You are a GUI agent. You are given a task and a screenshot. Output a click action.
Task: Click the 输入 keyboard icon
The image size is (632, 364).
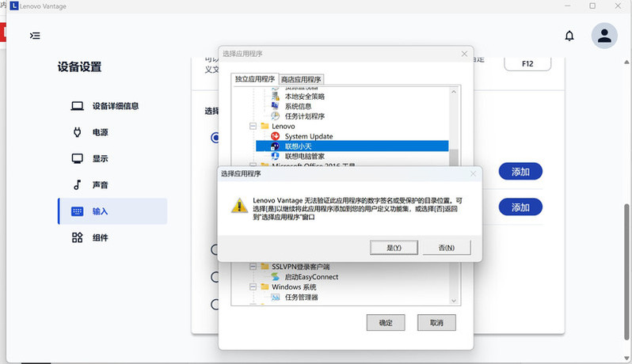77,211
